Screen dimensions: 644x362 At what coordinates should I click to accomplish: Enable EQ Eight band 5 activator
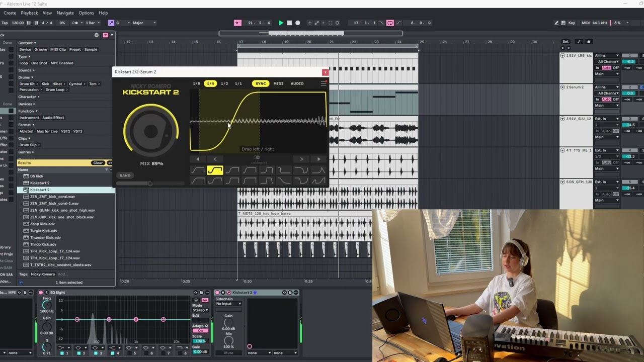click(130, 353)
